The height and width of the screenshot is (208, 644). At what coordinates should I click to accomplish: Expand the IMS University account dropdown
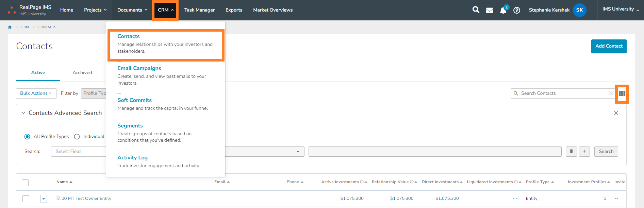click(x=620, y=10)
